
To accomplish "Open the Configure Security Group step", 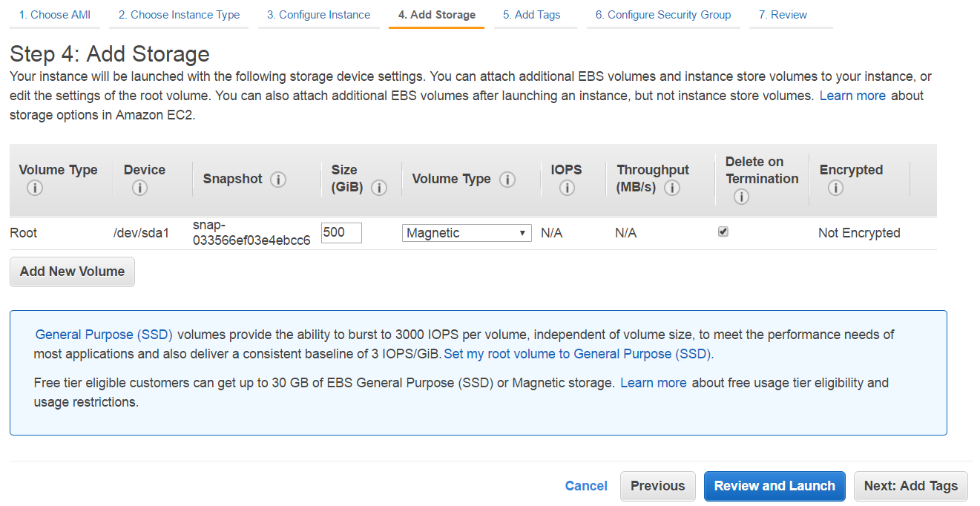I will (x=662, y=14).
